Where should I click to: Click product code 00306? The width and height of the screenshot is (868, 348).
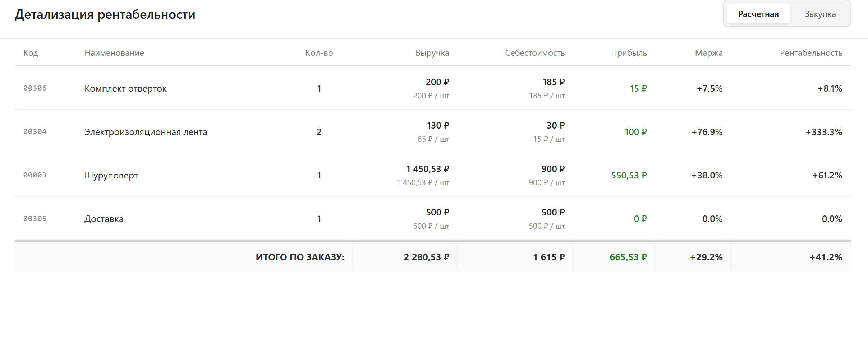[35, 88]
